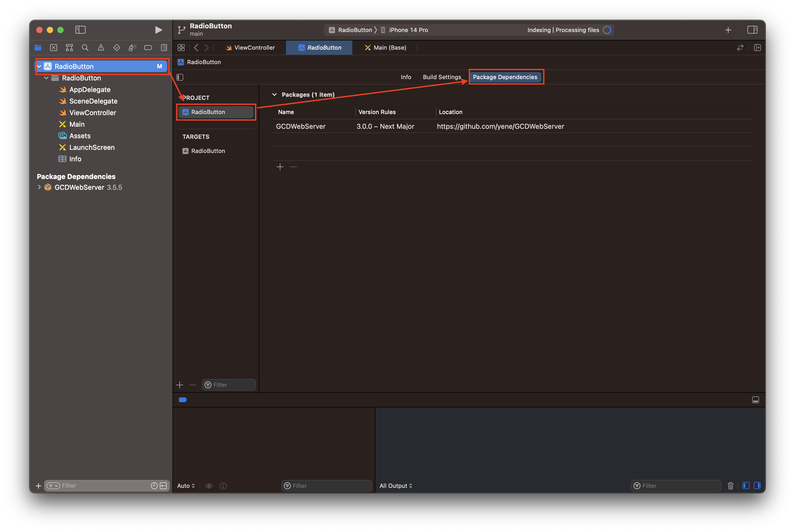Viewport: 795px width, 532px height.
Task: Toggle the variables view pane
Action: 746,485
